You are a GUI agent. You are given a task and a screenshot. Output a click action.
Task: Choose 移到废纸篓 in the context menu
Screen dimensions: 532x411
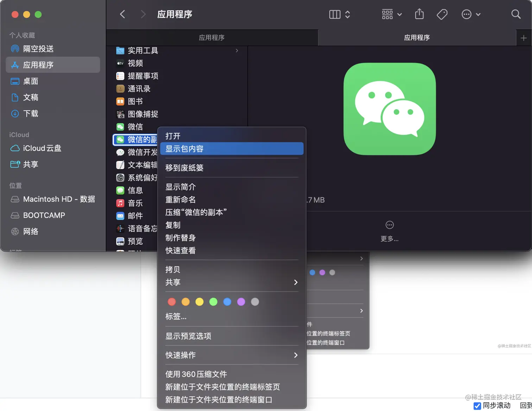coord(232,168)
